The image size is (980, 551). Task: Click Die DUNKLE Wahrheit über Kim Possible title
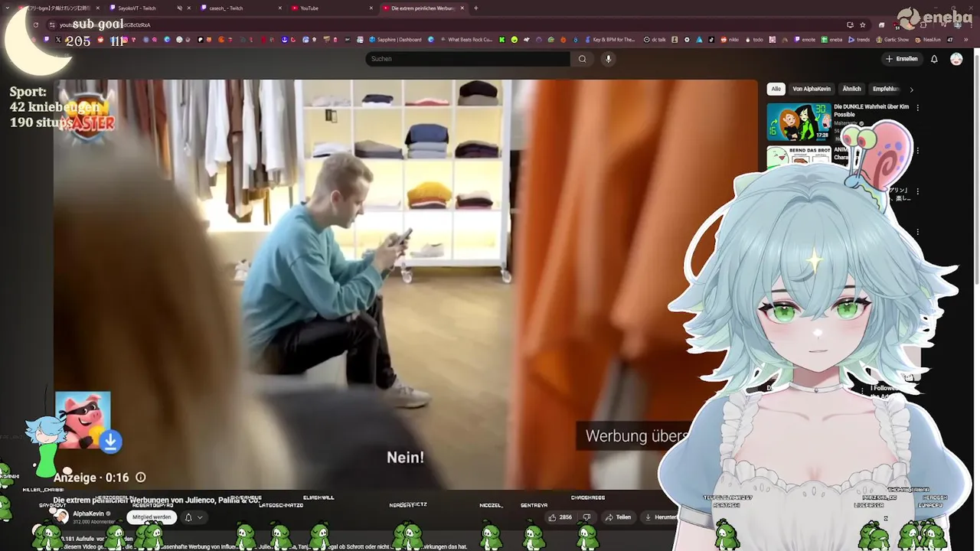[871, 110]
